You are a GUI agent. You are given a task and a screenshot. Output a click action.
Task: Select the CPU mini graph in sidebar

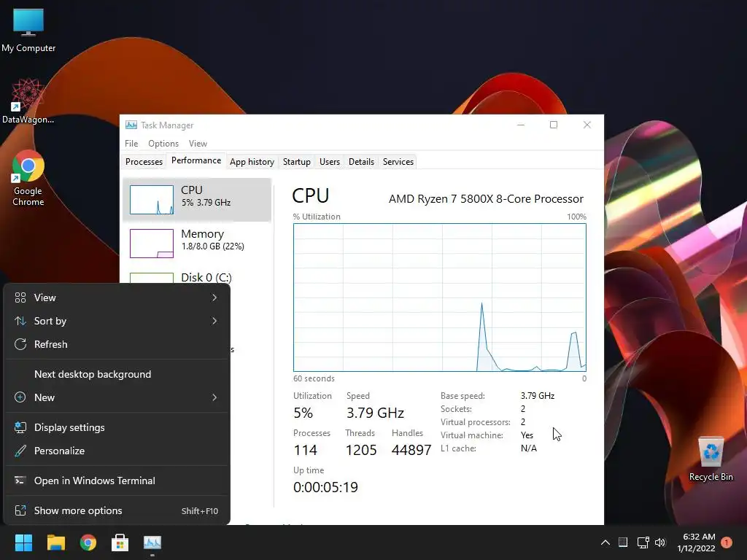pos(152,200)
